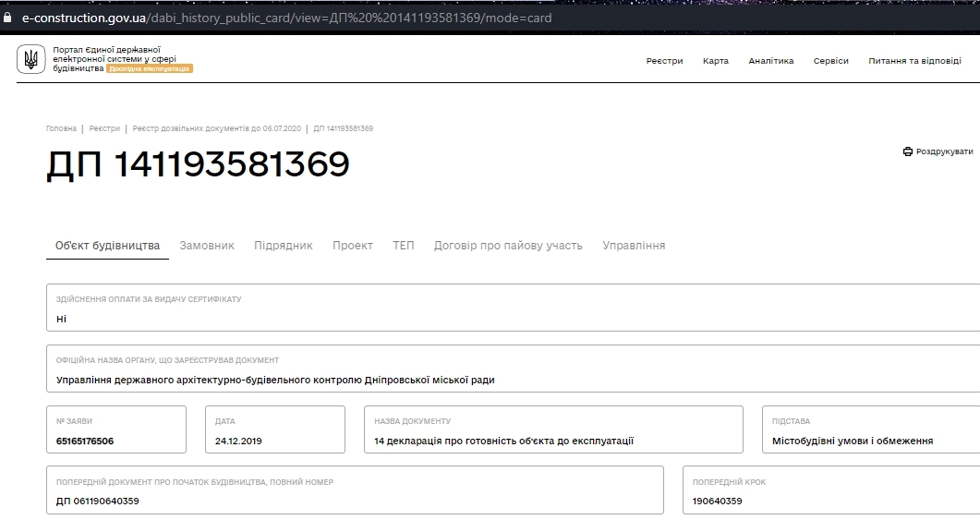Select the Об'єкт будівництва tab

107,246
